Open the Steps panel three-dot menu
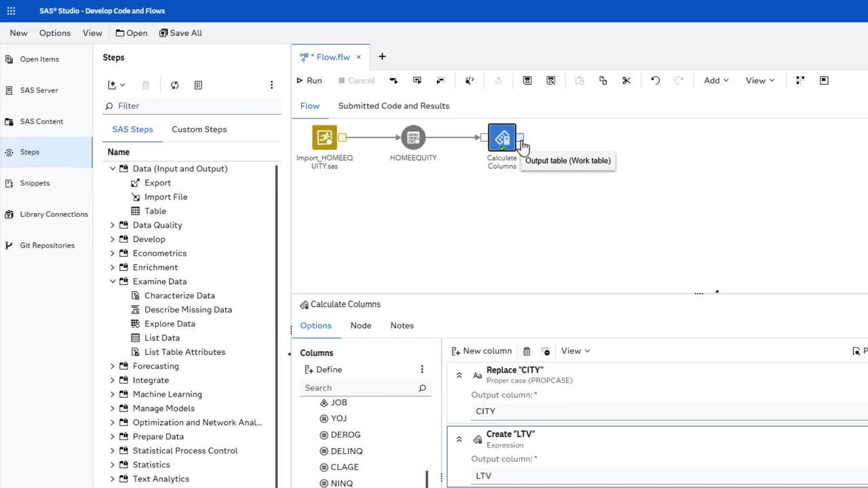Screen dimensions: 868x488 271,85
